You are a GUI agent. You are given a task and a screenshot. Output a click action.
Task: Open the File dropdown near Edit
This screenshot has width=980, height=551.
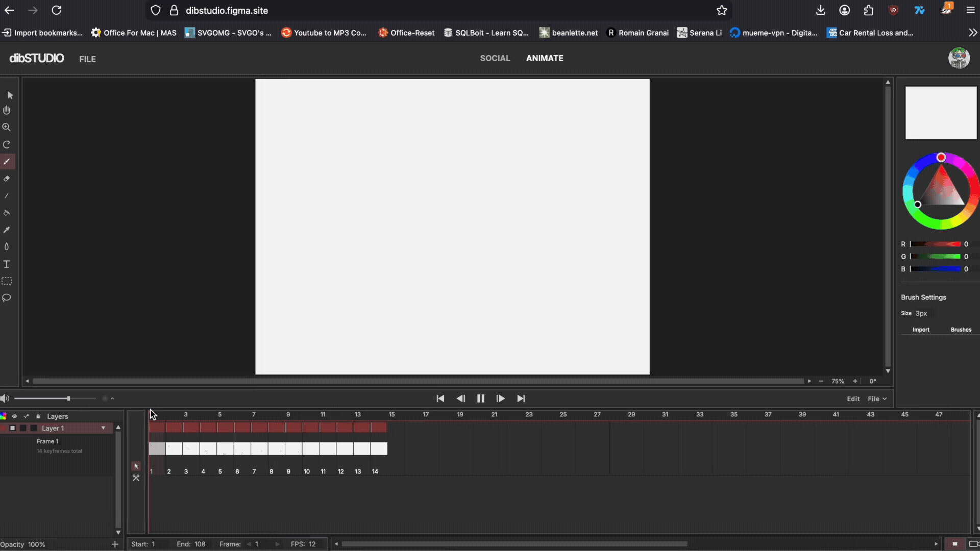coord(876,398)
